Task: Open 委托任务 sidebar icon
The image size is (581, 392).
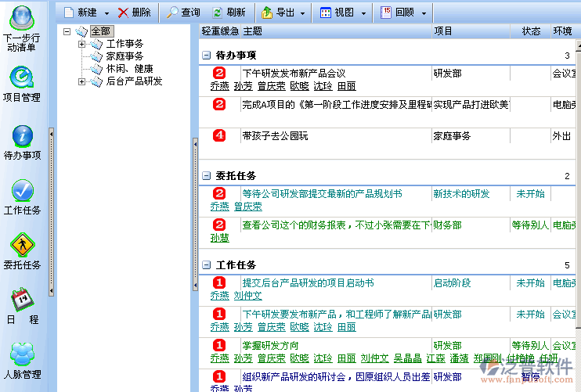Action: pyautogui.click(x=23, y=244)
